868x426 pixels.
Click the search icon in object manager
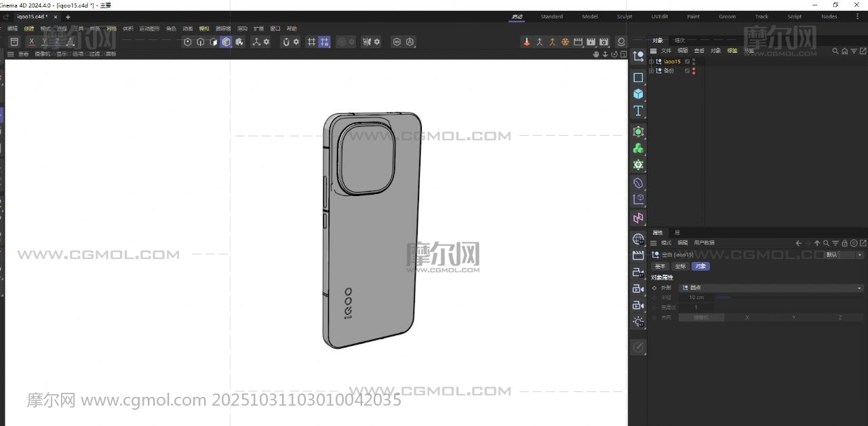point(836,51)
